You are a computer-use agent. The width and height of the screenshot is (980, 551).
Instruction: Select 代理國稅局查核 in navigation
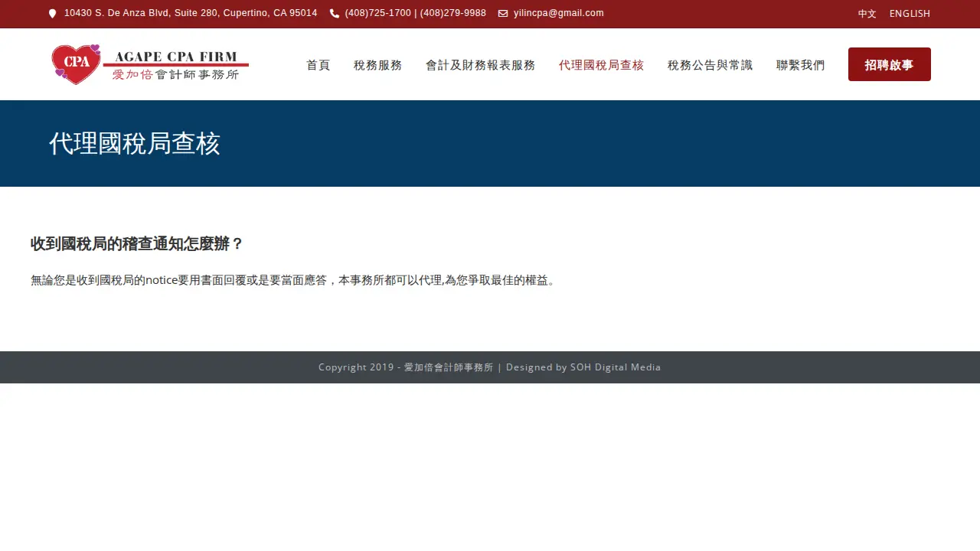coord(602,65)
